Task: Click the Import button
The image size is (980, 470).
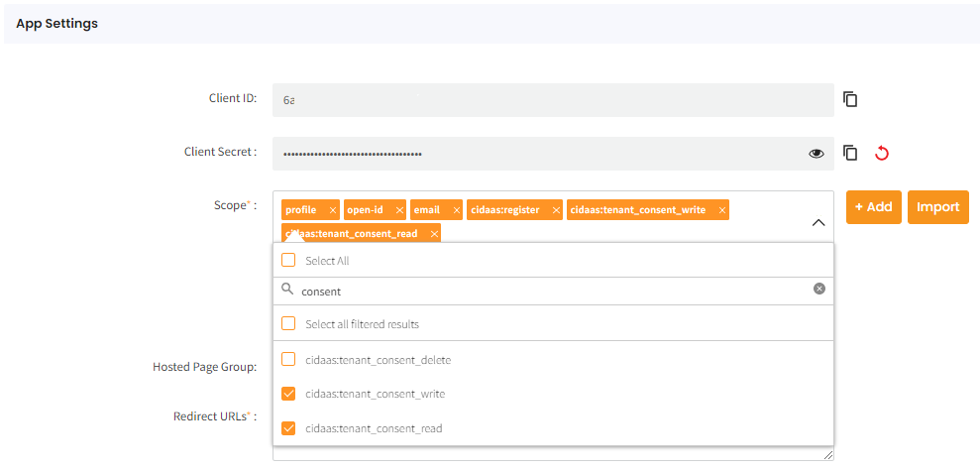Action: click(x=937, y=207)
